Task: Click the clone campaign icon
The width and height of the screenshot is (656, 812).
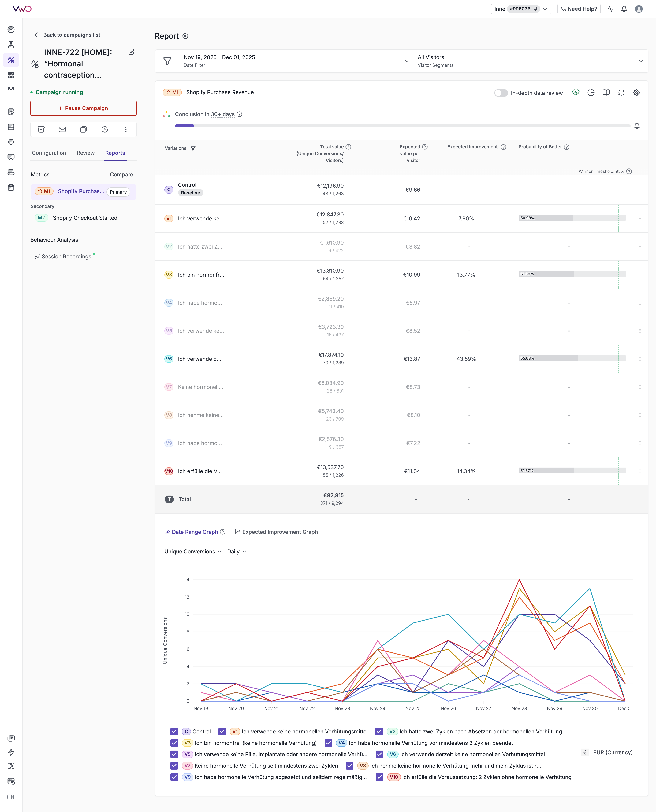Action: pos(84,130)
